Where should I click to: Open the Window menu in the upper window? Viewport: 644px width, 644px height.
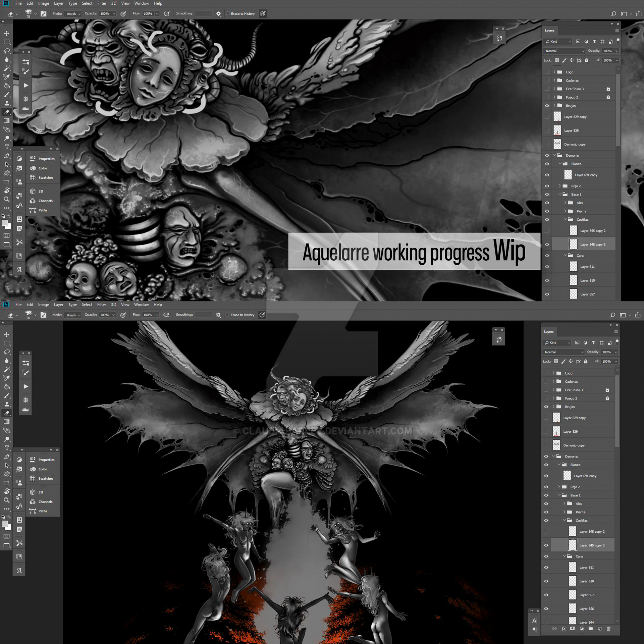[x=142, y=3]
